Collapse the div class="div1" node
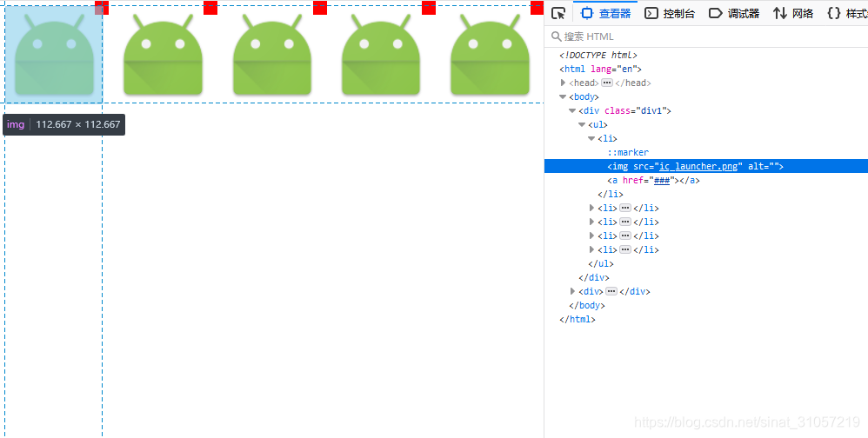Screen dimensions: 868x438 pos(572,110)
